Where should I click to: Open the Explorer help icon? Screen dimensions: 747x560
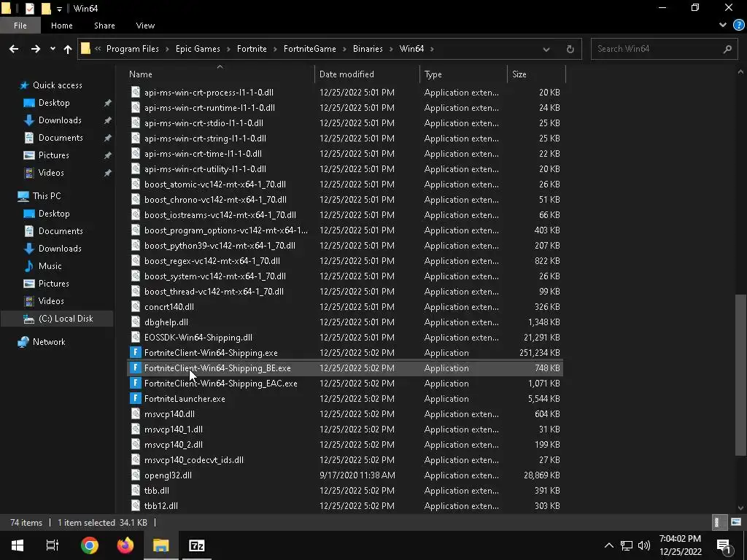pos(738,26)
